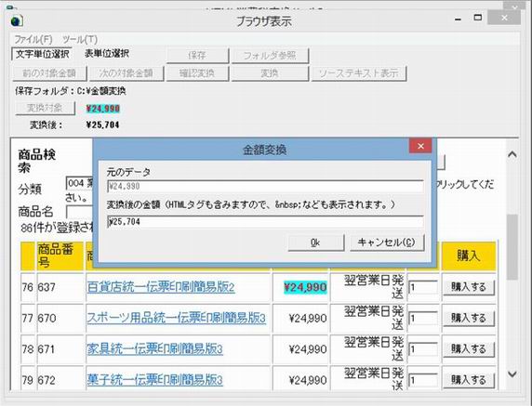The width and height of the screenshot is (532, 406).
Task: Open the 家具統一伝票印刷簡易版3 product link
Action: coord(154,349)
